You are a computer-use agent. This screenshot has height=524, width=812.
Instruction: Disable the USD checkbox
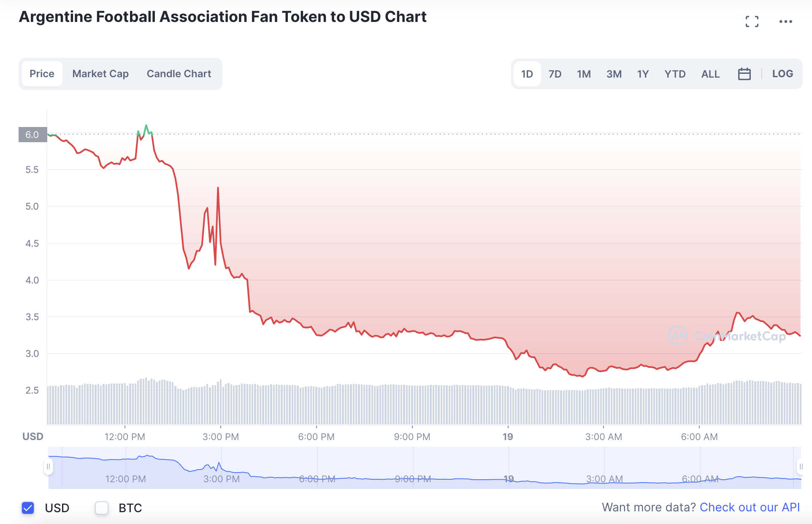(x=28, y=508)
